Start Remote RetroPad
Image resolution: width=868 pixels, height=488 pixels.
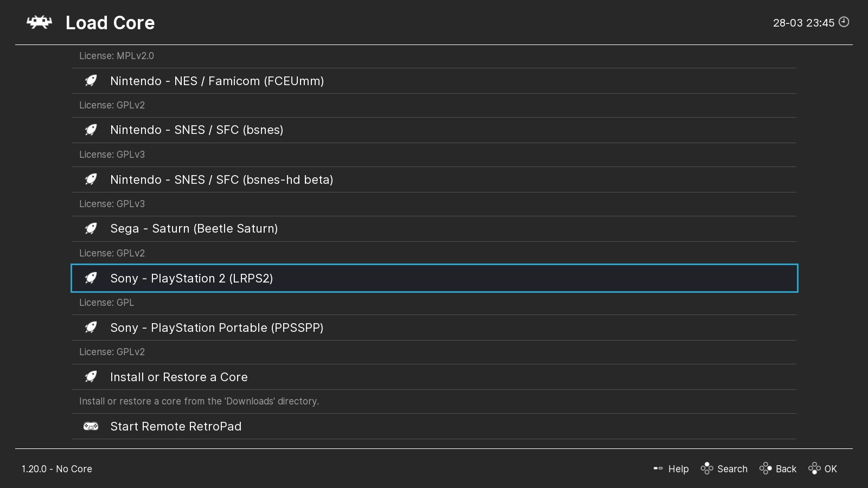(176, 426)
